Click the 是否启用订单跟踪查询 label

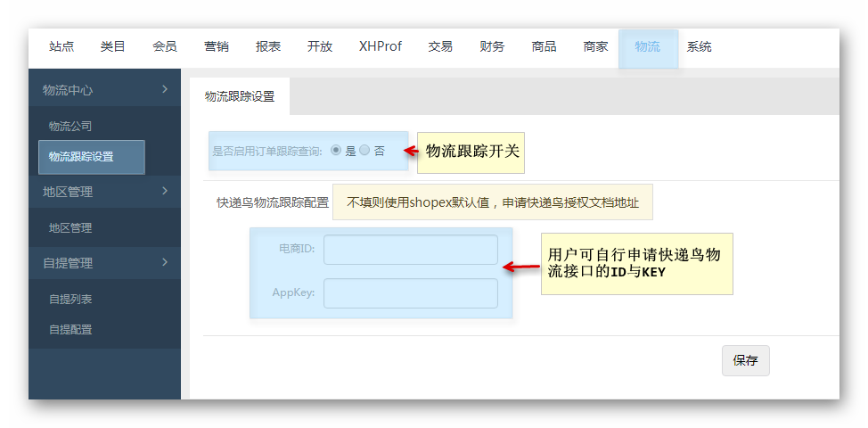click(x=267, y=151)
